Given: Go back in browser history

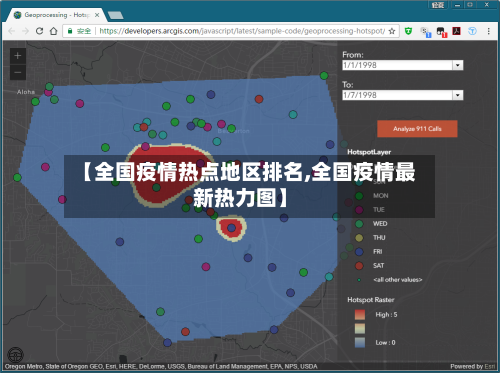Looking at the screenshot, I should (x=12, y=31).
